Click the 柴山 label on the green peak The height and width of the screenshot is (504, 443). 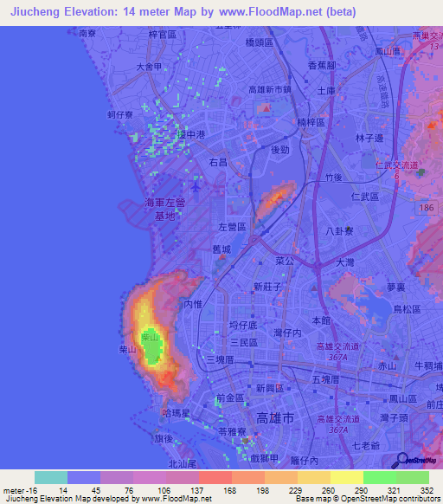(x=150, y=337)
